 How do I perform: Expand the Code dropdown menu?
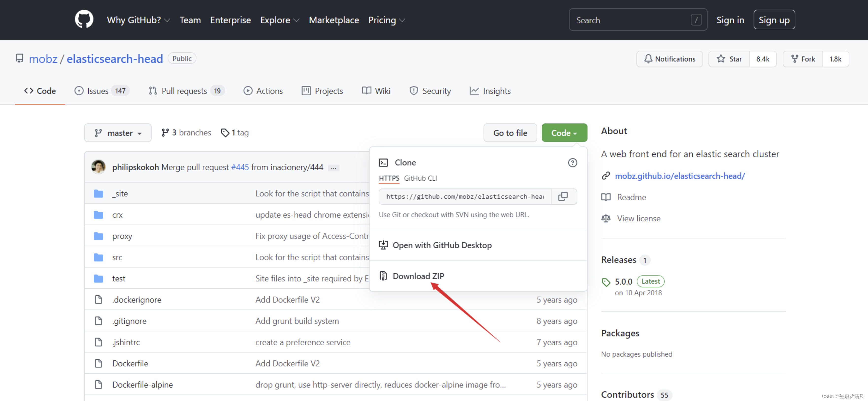pos(564,132)
